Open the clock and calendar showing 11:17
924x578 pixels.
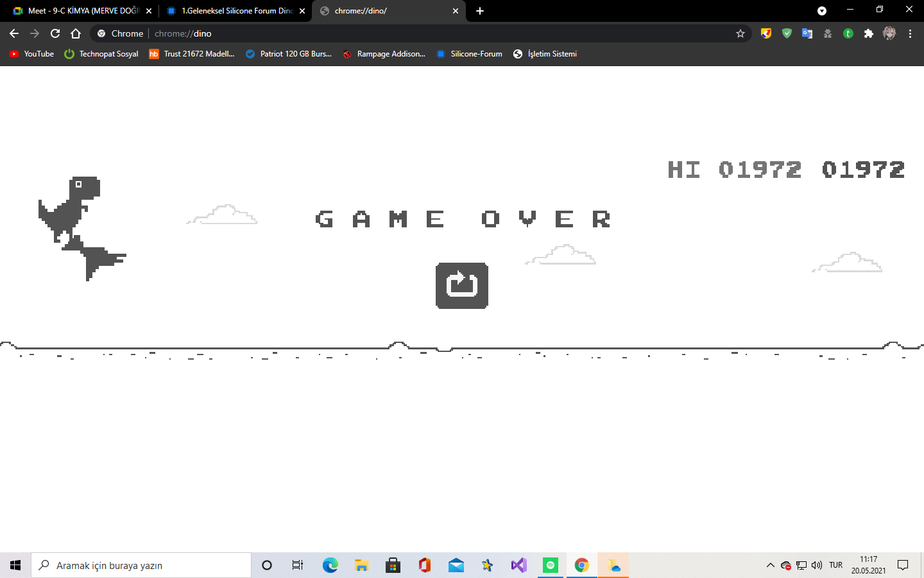click(869, 565)
